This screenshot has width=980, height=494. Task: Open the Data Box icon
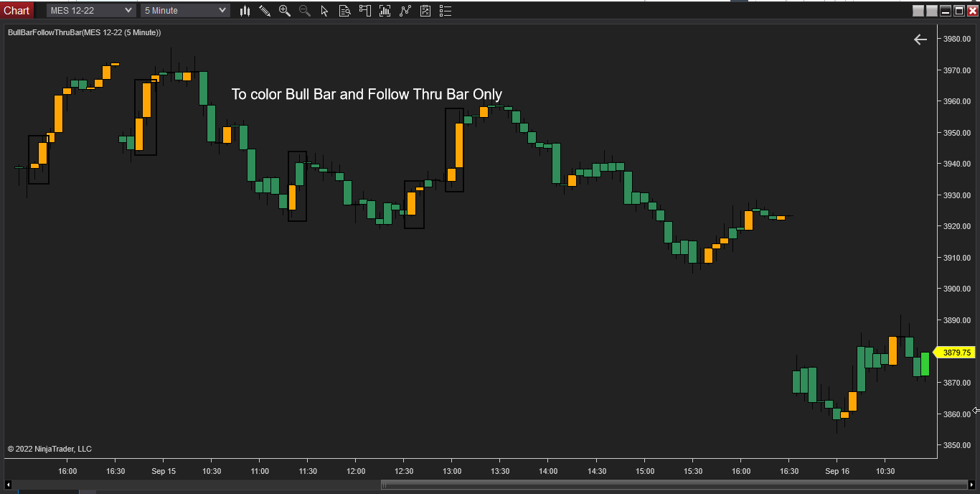coord(345,11)
